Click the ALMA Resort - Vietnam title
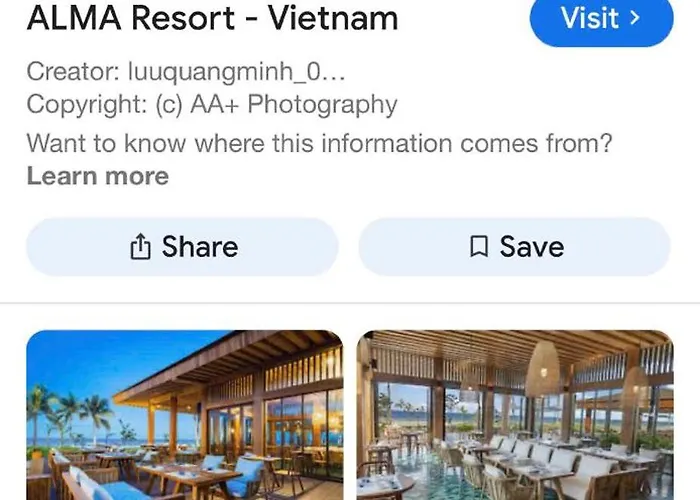Image resolution: width=700 pixels, height=500 pixels. coord(212,18)
